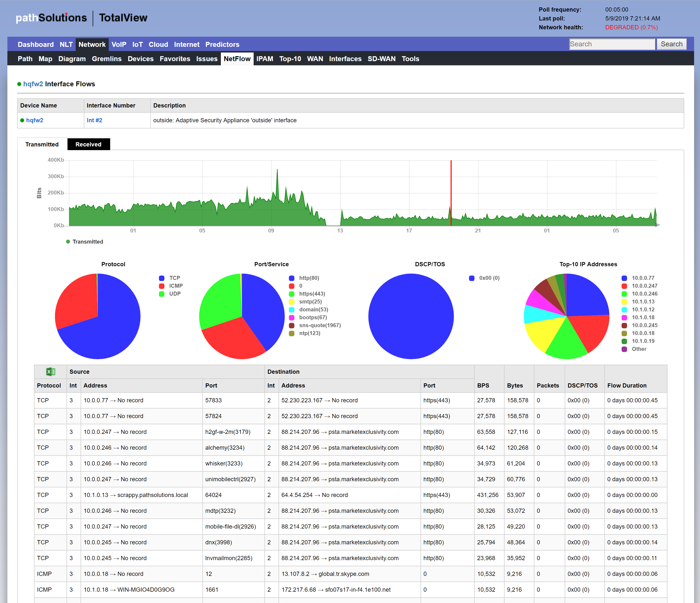The height and width of the screenshot is (603, 700).
Task: Open hqfw2 device link in table
Action: pyautogui.click(x=35, y=120)
